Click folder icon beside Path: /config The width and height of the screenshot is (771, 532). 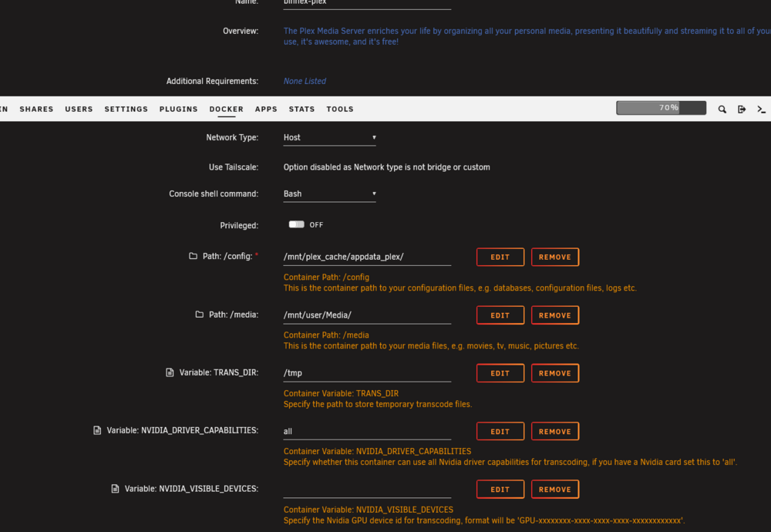coord(193,256)
